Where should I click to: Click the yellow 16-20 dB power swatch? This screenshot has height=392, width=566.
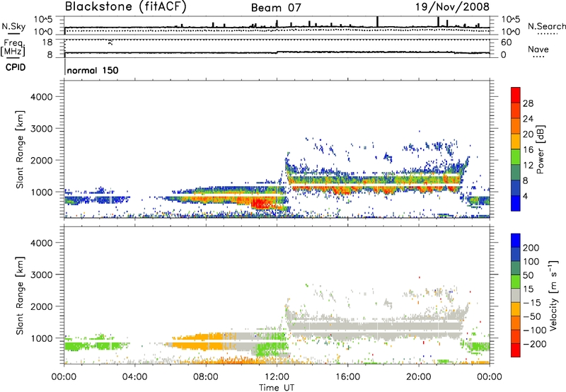coord(516,142)
